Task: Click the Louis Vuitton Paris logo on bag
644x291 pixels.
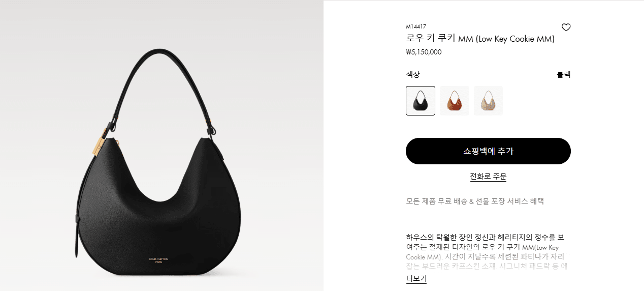Action: pos(158,260)
